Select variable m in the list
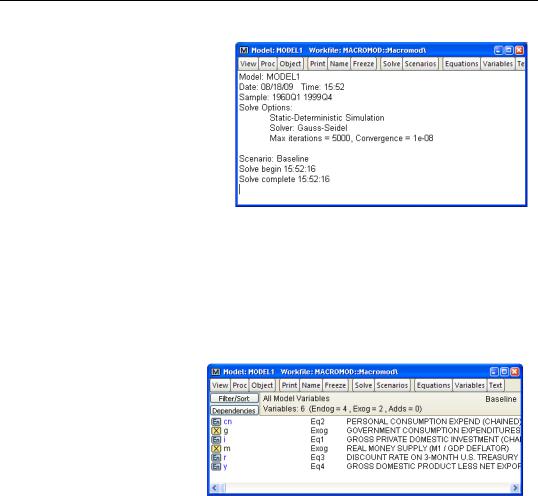Image resolution: width=538 pixels, height=496 pixels. pyautogui.click(x=227, y=449)
